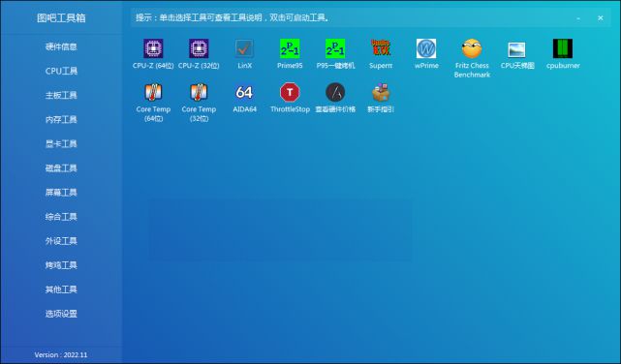Pick the wPrime tool icon
621x364 pixels.
pos(426,48)
